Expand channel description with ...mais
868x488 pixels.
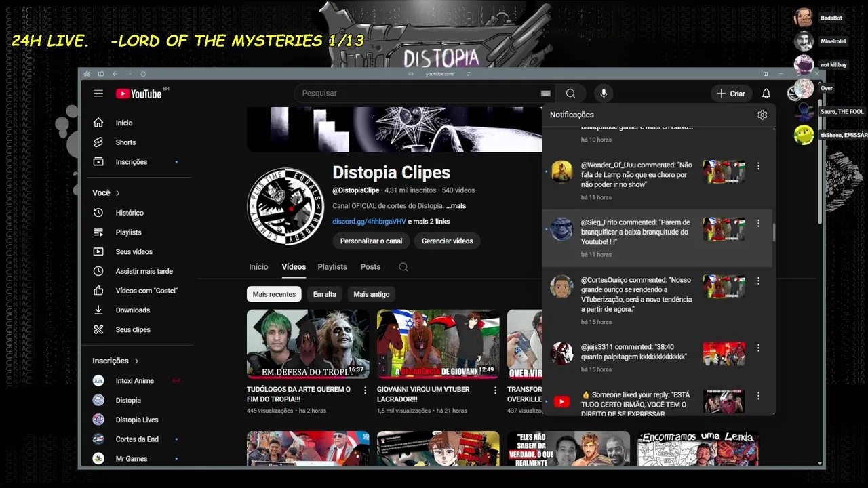pos(456,206)
